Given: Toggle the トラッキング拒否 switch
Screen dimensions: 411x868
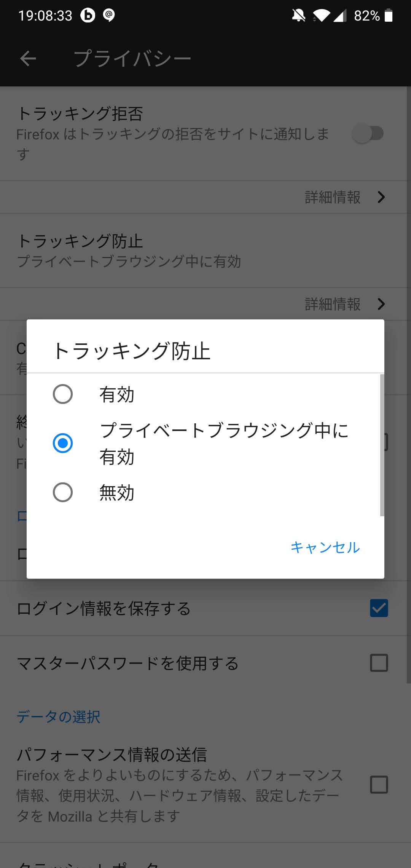Looking at the screenshot, I should point(368,134).
